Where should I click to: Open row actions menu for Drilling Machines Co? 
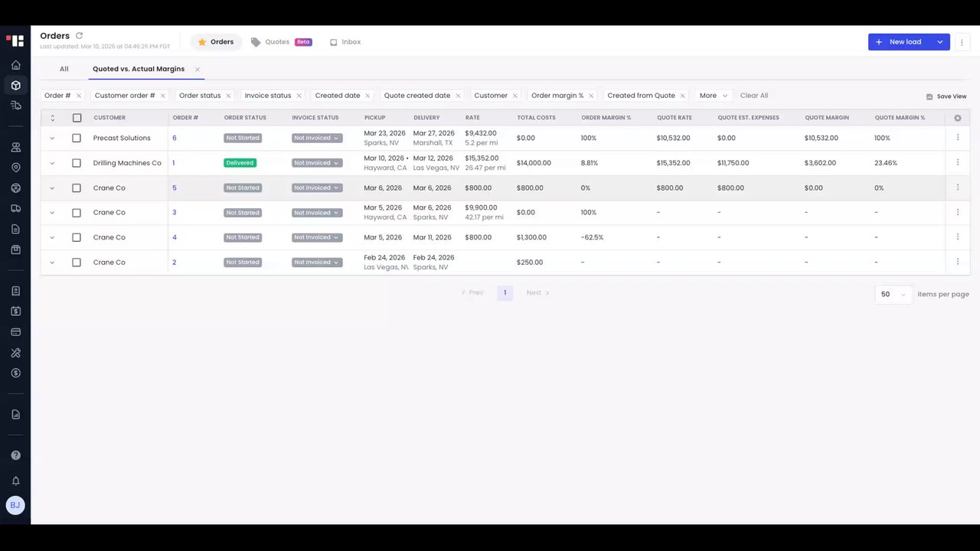(x=958, y=162)
